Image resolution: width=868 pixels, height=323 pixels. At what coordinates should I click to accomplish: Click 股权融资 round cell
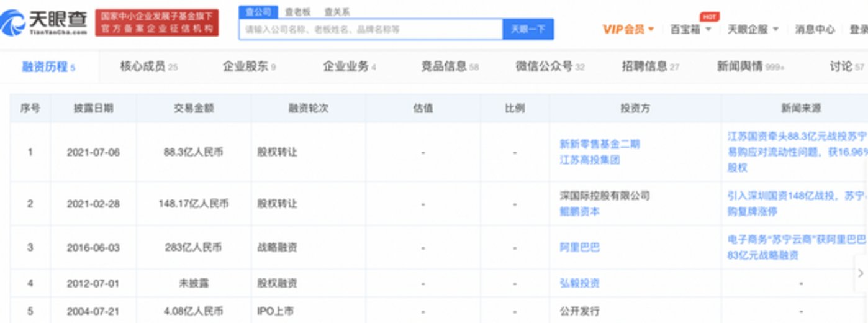point(278,283)
